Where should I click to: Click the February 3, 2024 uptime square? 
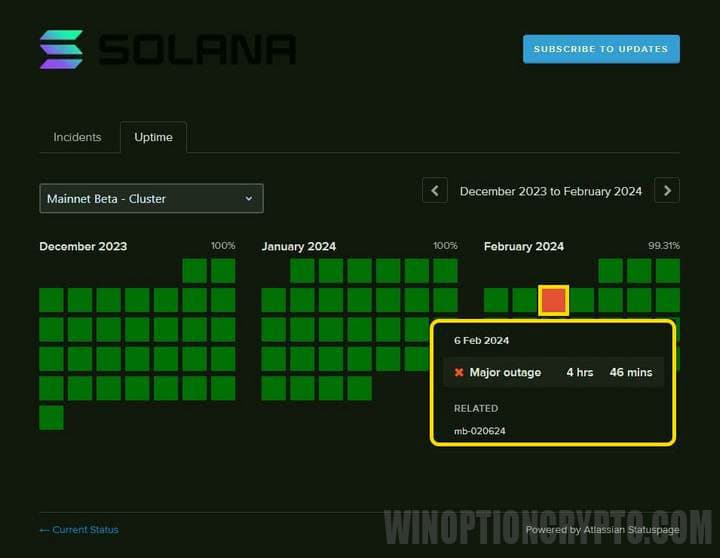[x=667, y=271]
